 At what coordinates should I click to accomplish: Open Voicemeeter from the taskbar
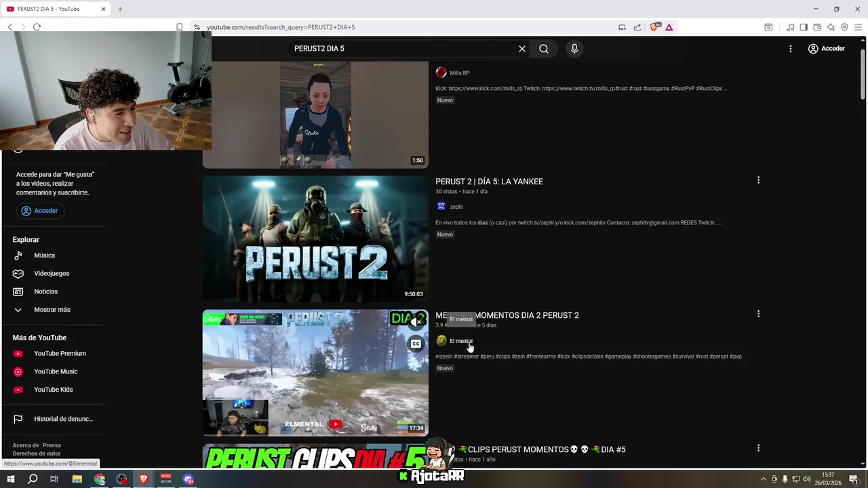(165, 479)
